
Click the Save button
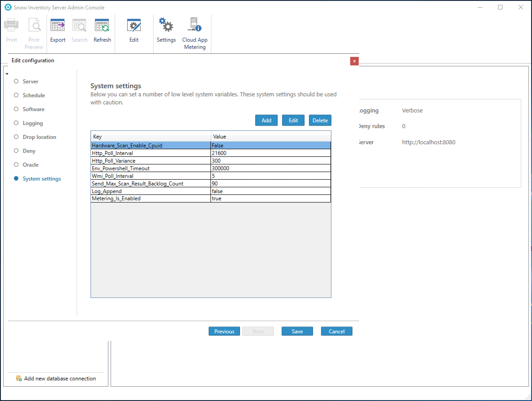pyautogui.click(x=297, y=331)
